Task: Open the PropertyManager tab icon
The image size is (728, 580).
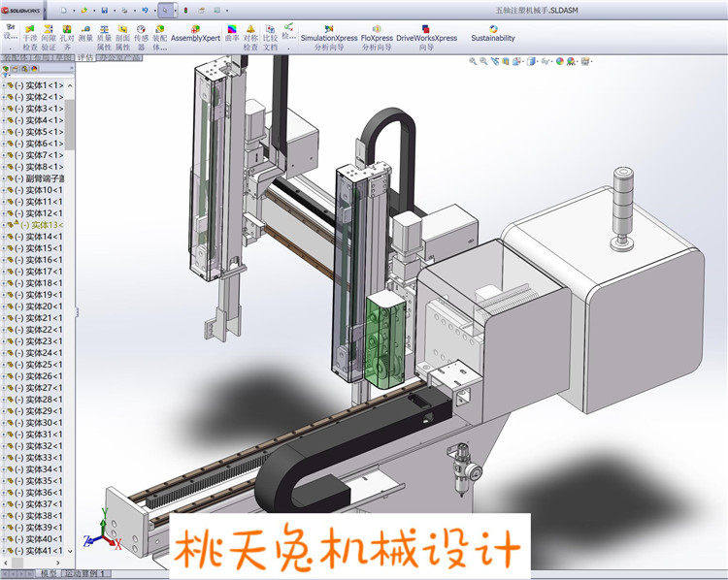Action: pyautogui.click(x=15, y=69)
